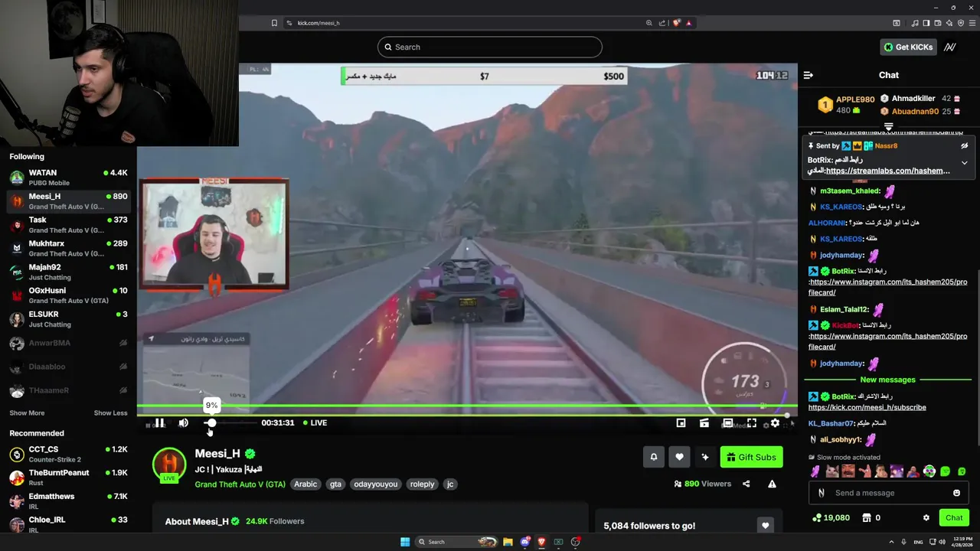980x551 pixels.
Task: Open the emoji picker in chat input
Action: tap(956, 493)
